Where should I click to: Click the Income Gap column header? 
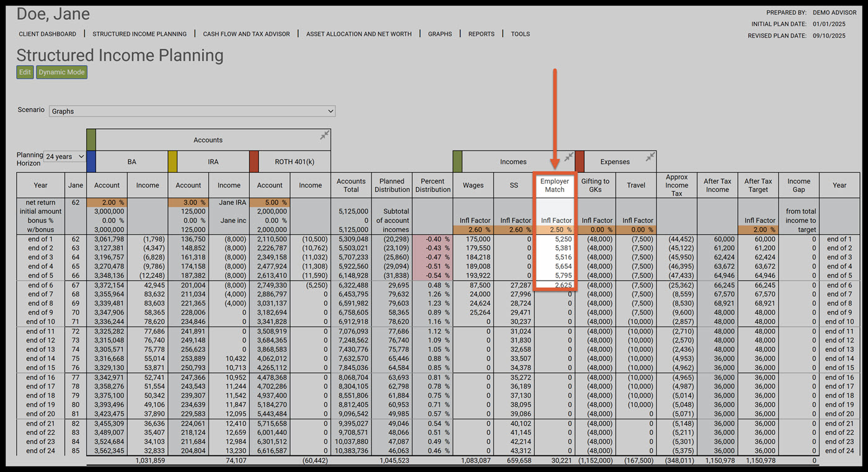799,185
